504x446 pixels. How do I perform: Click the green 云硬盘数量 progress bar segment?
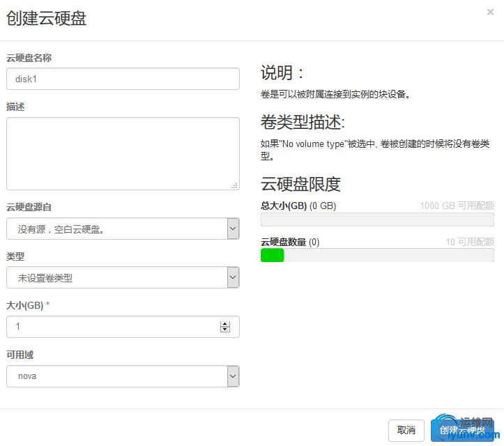click(x=272, y=255)
